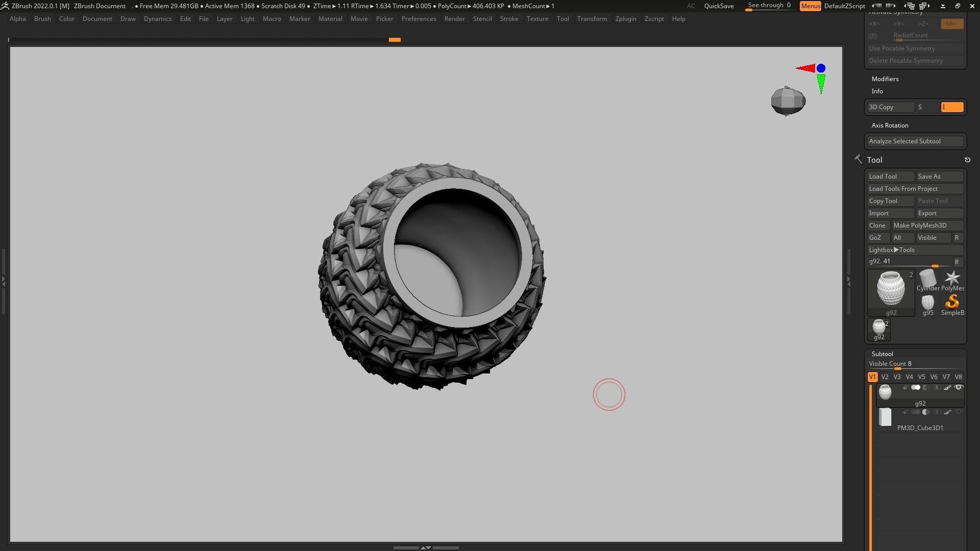Toggle g92 subtool eye visibility

(x=959, y=388)
